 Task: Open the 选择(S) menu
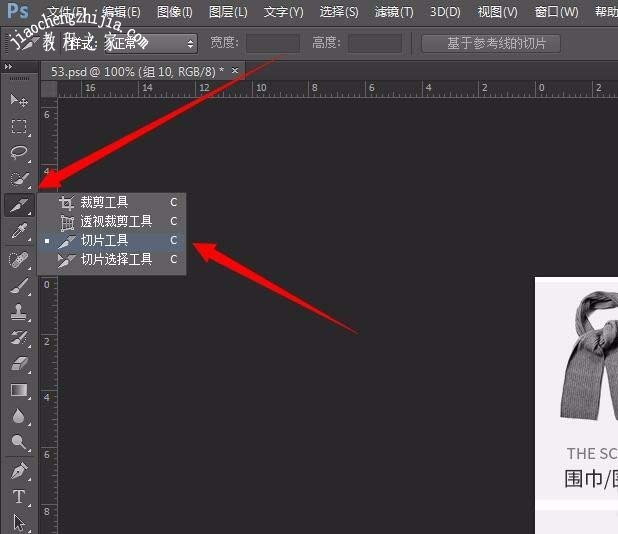339,12
